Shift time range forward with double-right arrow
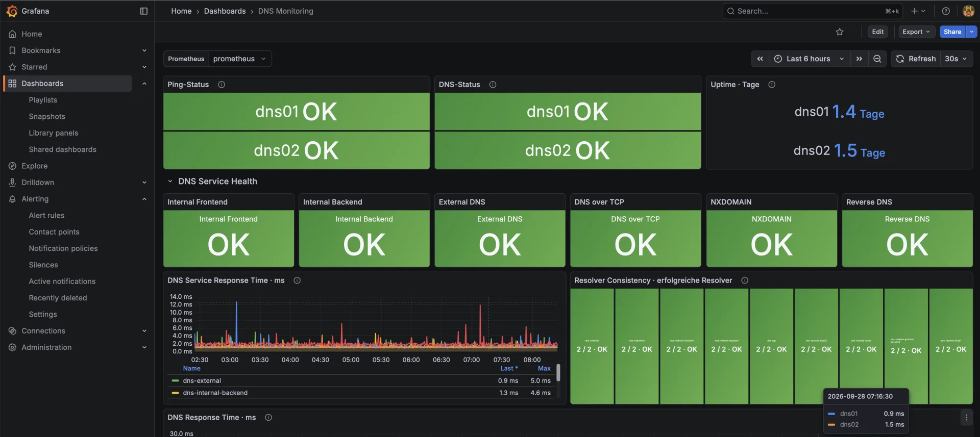 pyautogui.click(x=859, y=59)
